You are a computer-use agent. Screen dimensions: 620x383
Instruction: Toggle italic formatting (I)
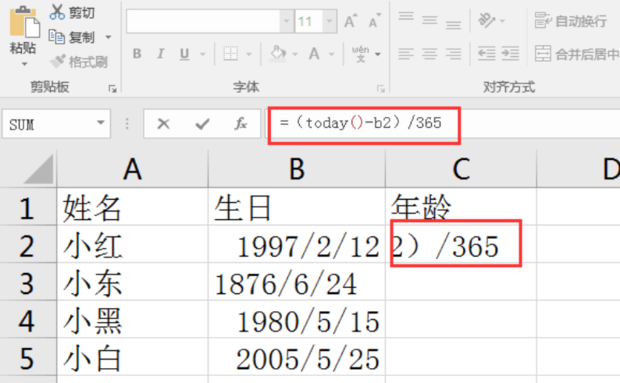tap(160, 54)
